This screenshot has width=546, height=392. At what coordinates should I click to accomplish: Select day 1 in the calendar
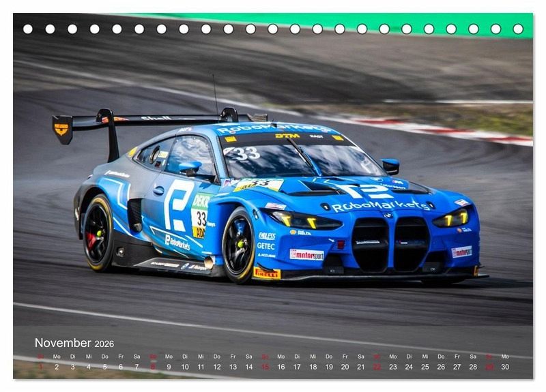(x=40, y=367)
